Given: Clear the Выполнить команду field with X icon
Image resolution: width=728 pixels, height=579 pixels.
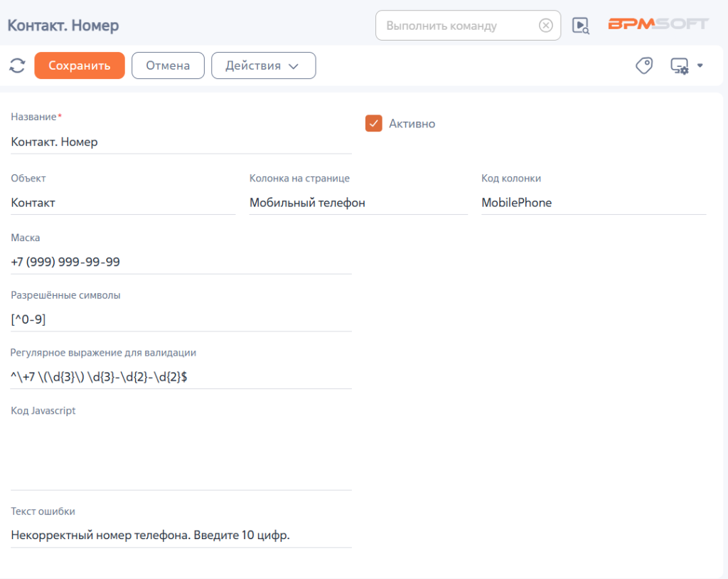Looking at the screenshot, I should pos(545,25).
